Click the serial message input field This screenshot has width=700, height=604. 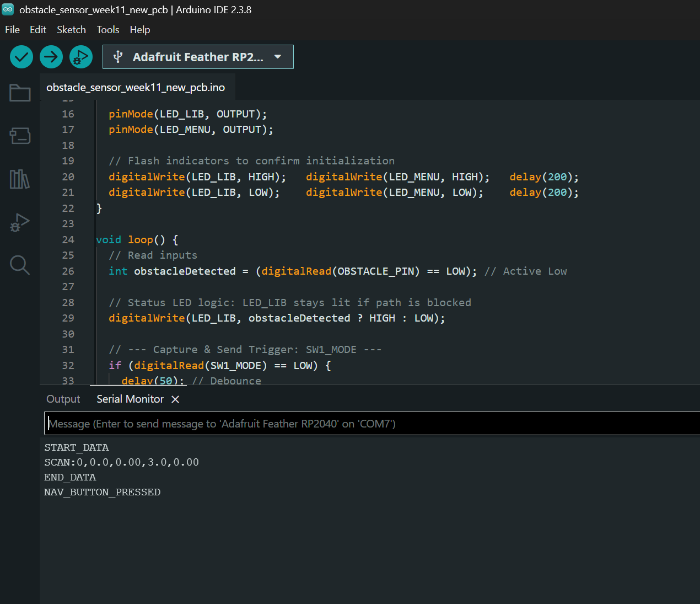372,424
